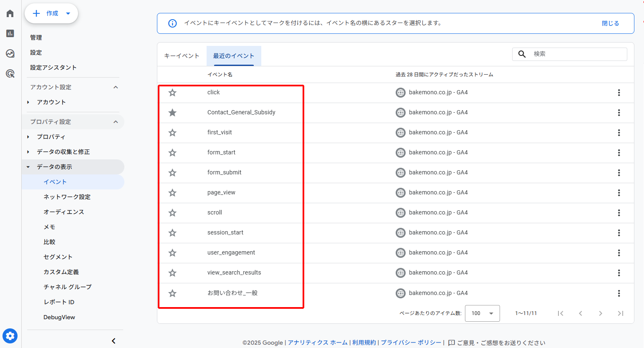The width and height of the screenshot is (644, 348).
Task: Unstar the Contact_General_Subsidy event
Action: (172, 112)
